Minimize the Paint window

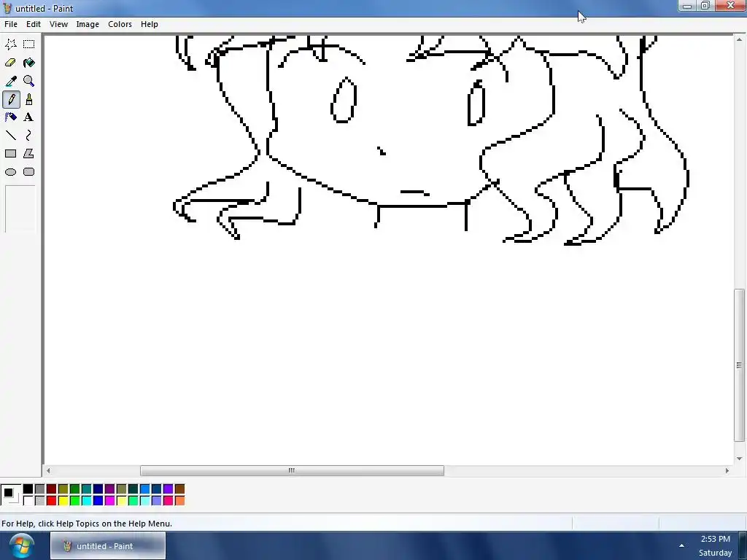tap(687, 6)
